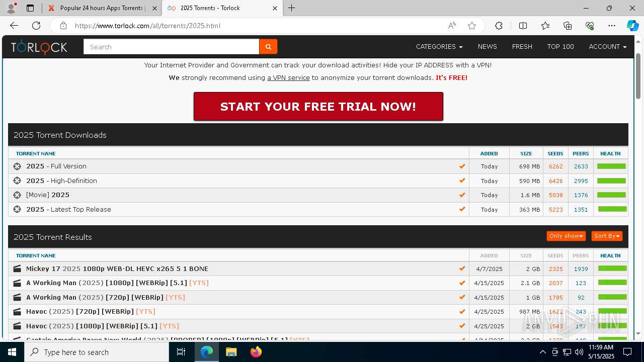Click the crosshair icon beside '2025 - High-Definition'
This screenshot has width=644, height=362.
coord(17,180)
